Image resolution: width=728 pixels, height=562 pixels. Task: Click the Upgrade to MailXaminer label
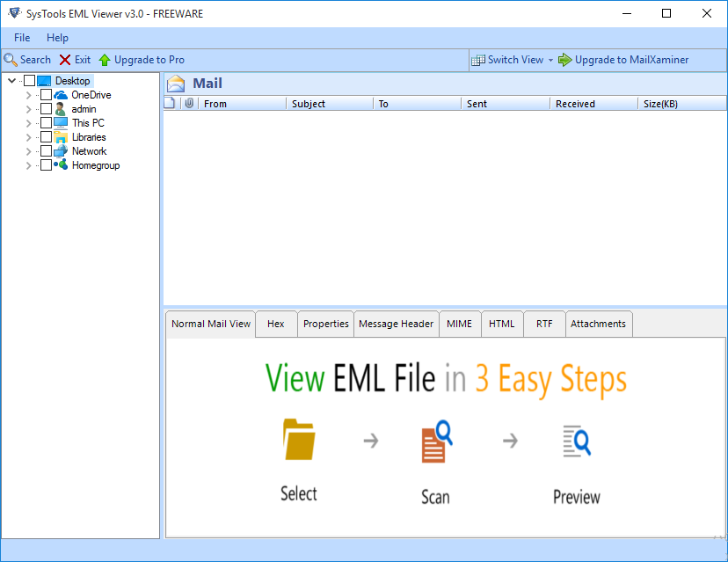click(632, 60)
